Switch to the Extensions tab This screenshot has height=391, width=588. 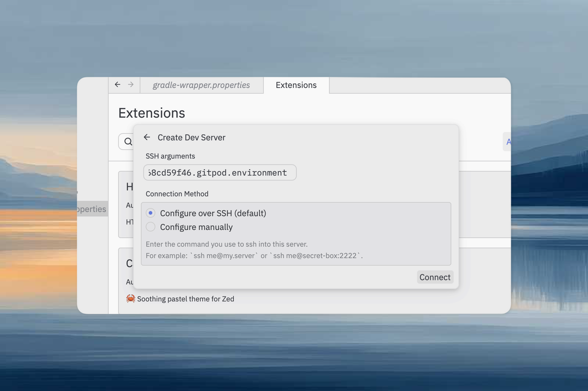(x=296, y=85)
